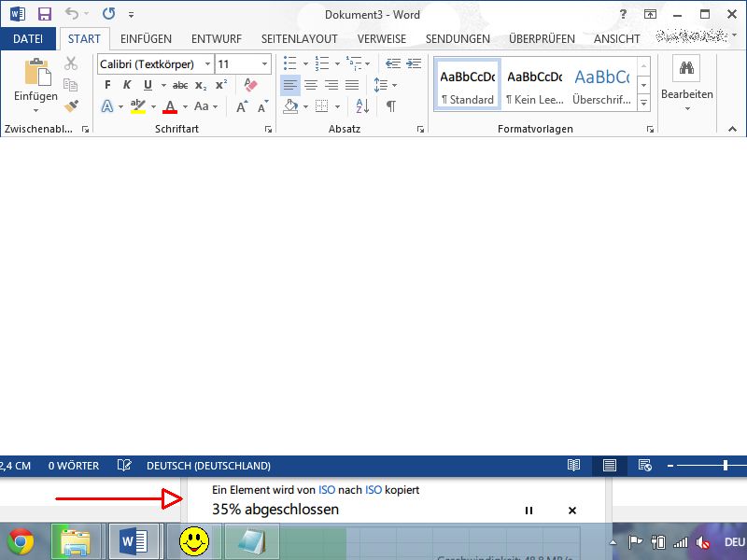Open underline style dropdown arrow
747x560 pixels.
[x=163, y=85]
